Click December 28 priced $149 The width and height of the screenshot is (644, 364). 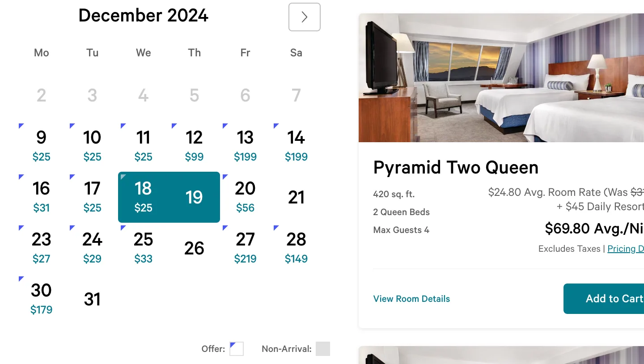[x=296, y=247]
